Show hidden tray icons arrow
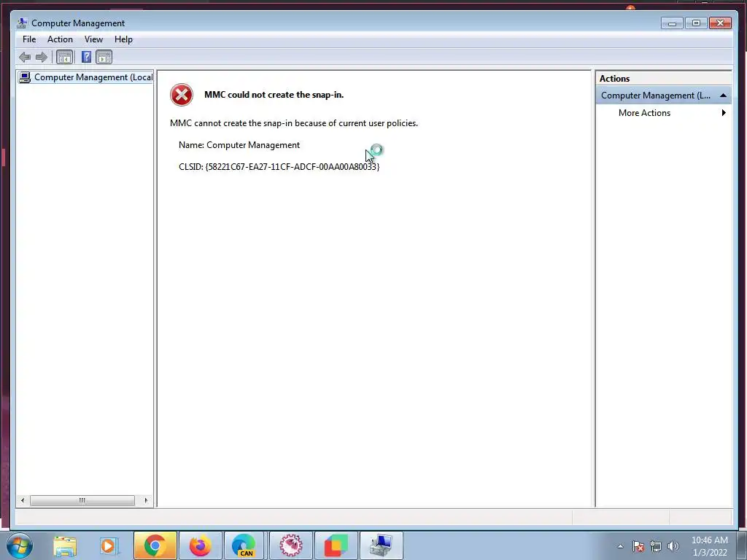 (620, 546)
